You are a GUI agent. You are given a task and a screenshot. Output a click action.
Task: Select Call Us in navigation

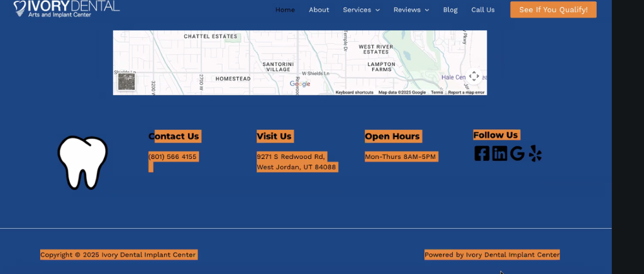[x=483, y=10]
